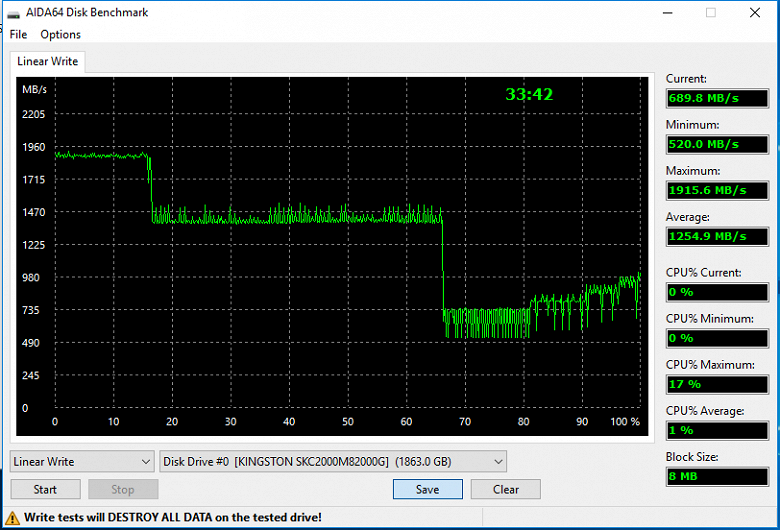
Task: Click the Save button
Action: [428, 490]
